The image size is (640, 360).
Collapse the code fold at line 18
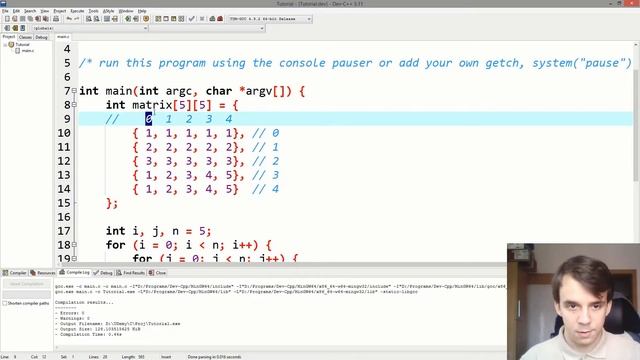coord(74,245)
